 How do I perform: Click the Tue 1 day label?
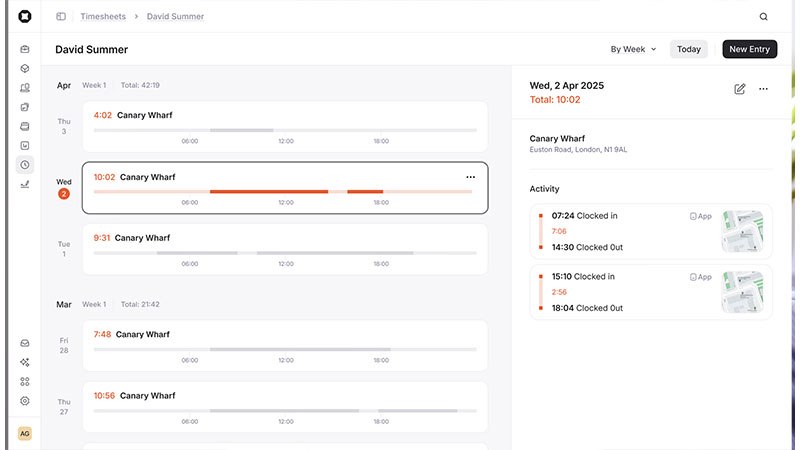[x=64, y=249]
